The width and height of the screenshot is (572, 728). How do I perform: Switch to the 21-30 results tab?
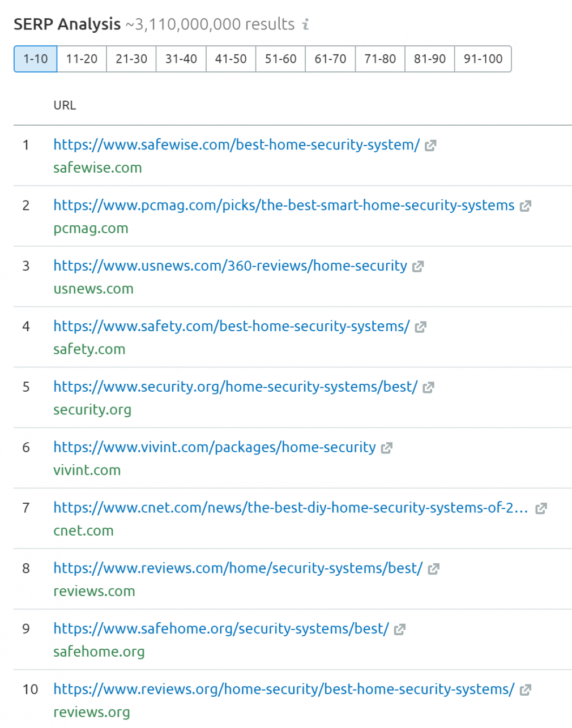coord(131,59)
